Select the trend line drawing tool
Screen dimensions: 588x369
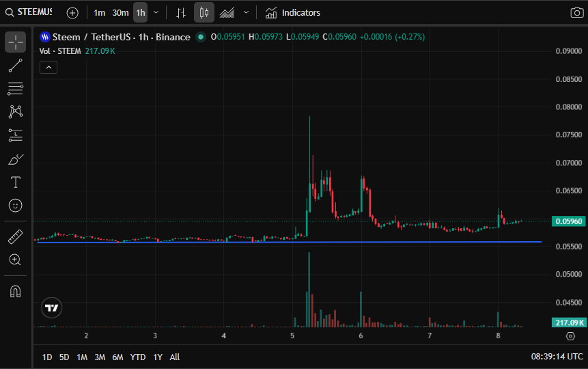(16, 66)
